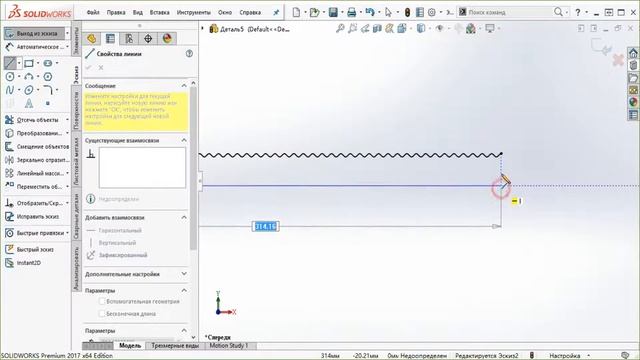Collapse the Сообщение section

pyautogui.click(x=184, y=86)
